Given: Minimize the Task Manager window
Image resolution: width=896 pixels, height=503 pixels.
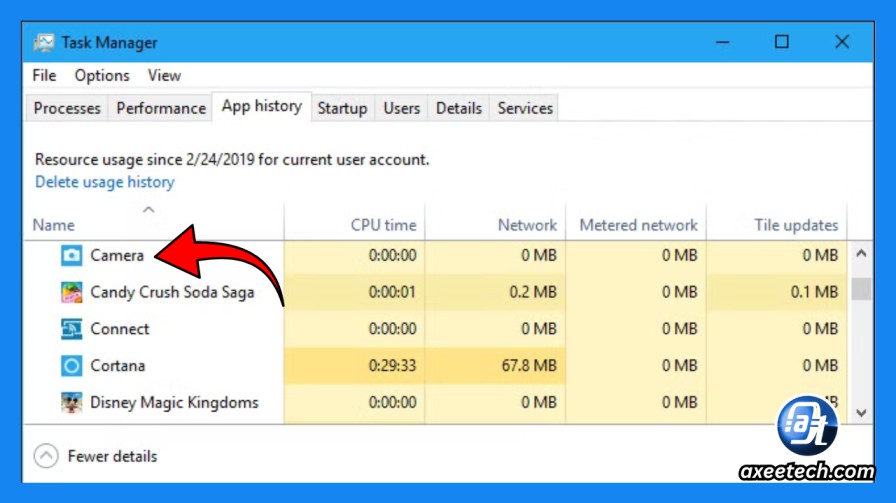Looking at the screenshot, I should (x=722, y=42).
